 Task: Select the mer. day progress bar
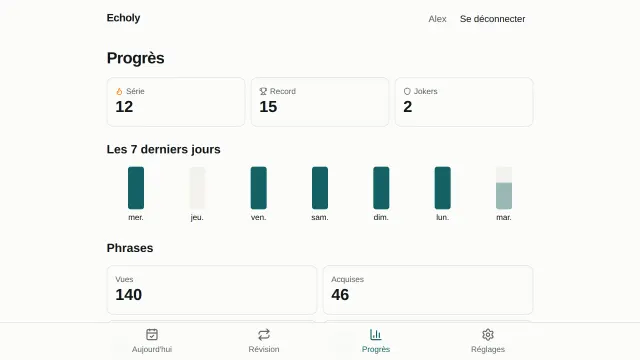(x=136, y=188)
